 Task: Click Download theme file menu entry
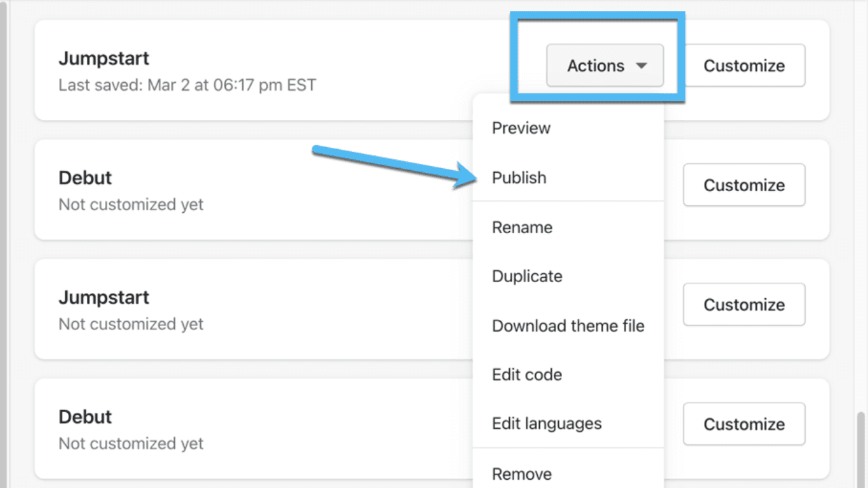coord(568,326)
